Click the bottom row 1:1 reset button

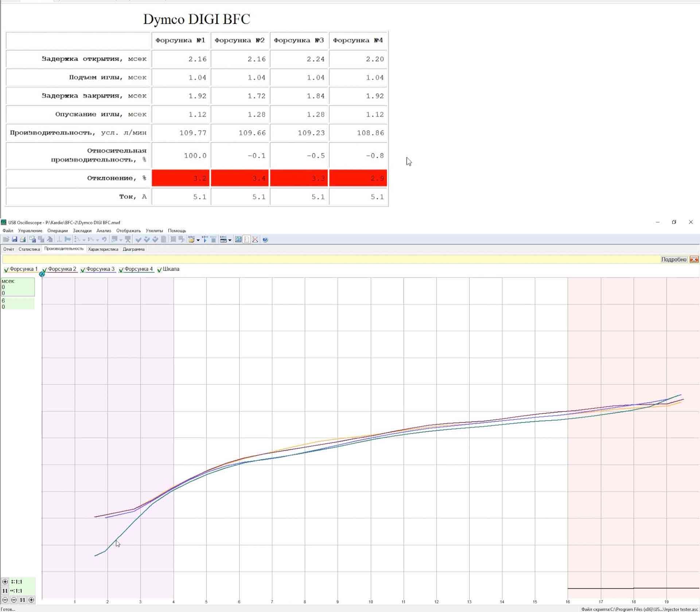23,600
